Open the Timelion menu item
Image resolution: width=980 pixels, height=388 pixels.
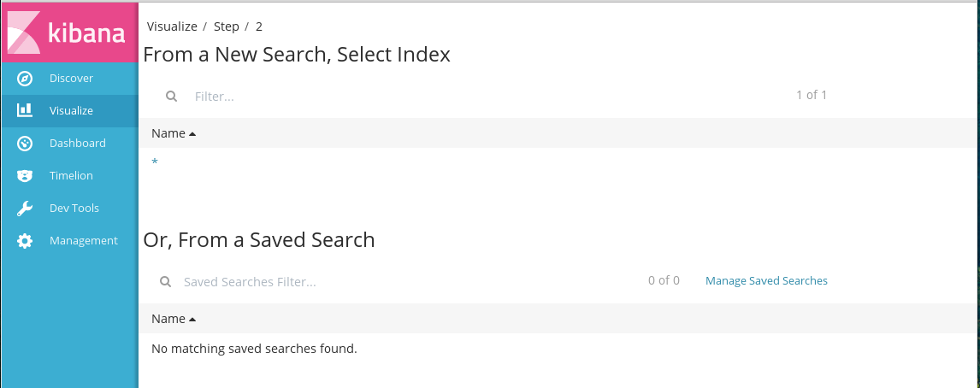pos(71,175)
